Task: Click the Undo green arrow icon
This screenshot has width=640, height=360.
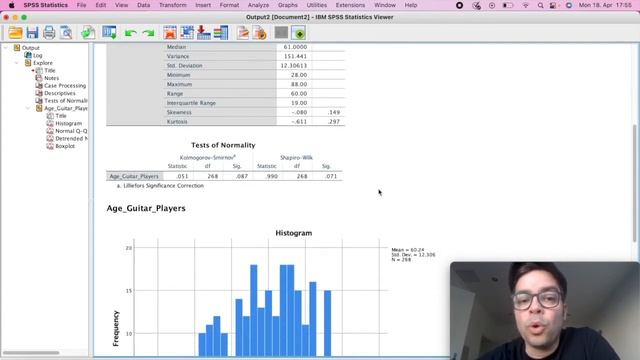Action: [x=131, y=33]
